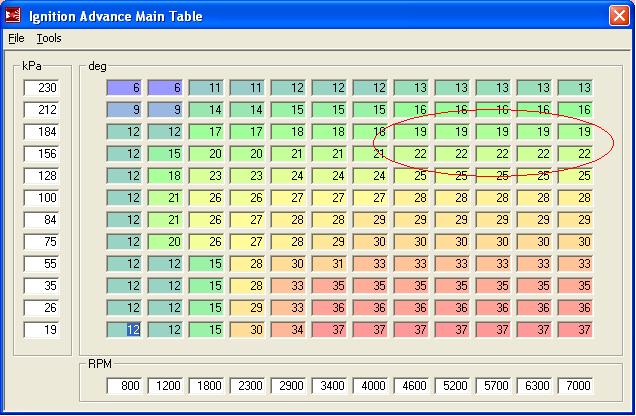636x416 pixels.
Task: Select the 34 cell in the 19 kPa row
Action: [288, 330]
